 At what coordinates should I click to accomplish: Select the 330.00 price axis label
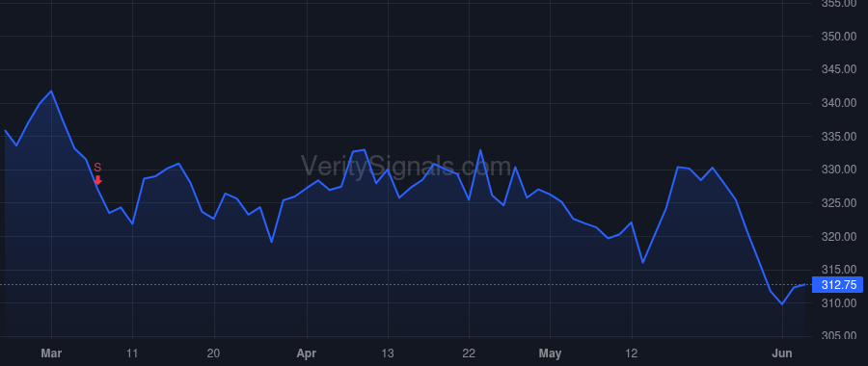(x=839, y=170)
